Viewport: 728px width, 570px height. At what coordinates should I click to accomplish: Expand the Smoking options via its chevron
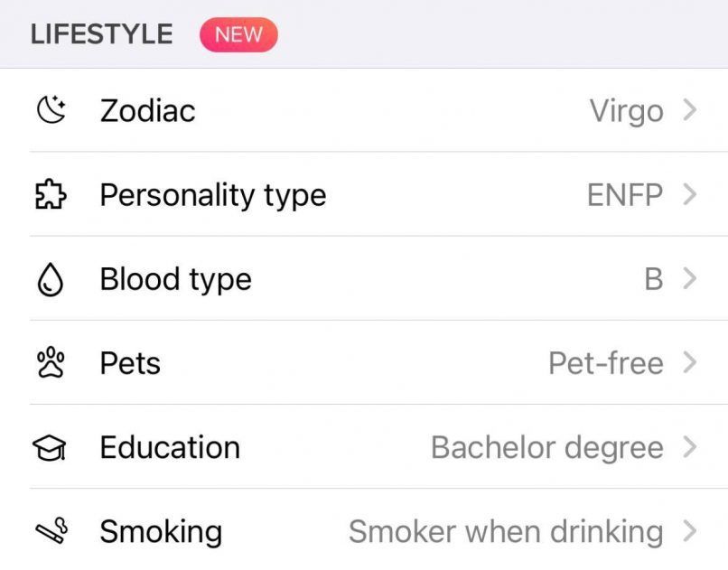[691, 531]
